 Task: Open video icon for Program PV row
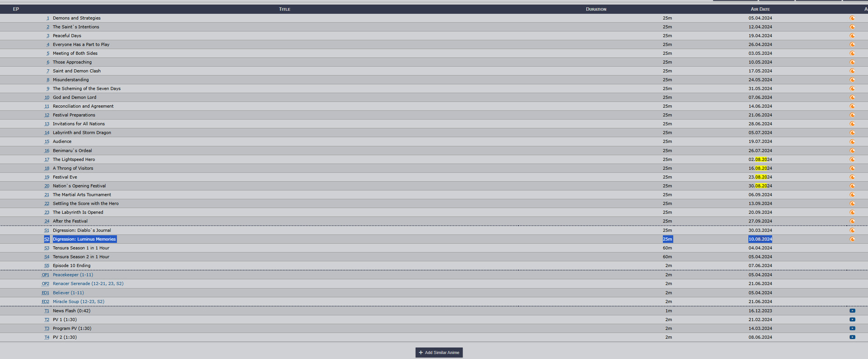852,328
